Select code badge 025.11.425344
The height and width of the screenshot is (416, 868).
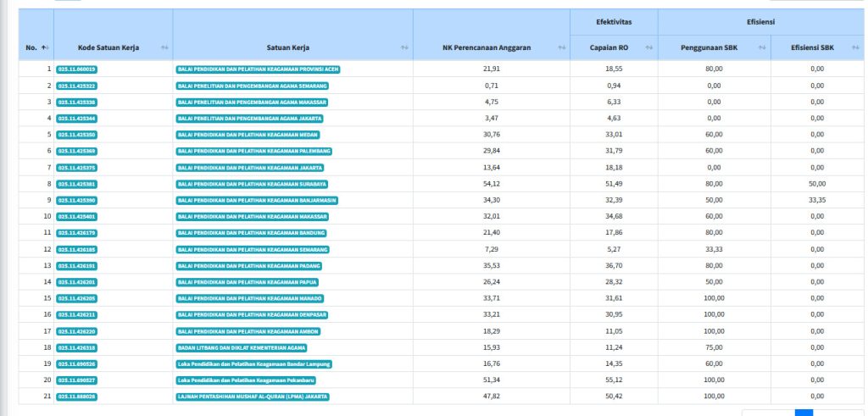tap(77, 119)
